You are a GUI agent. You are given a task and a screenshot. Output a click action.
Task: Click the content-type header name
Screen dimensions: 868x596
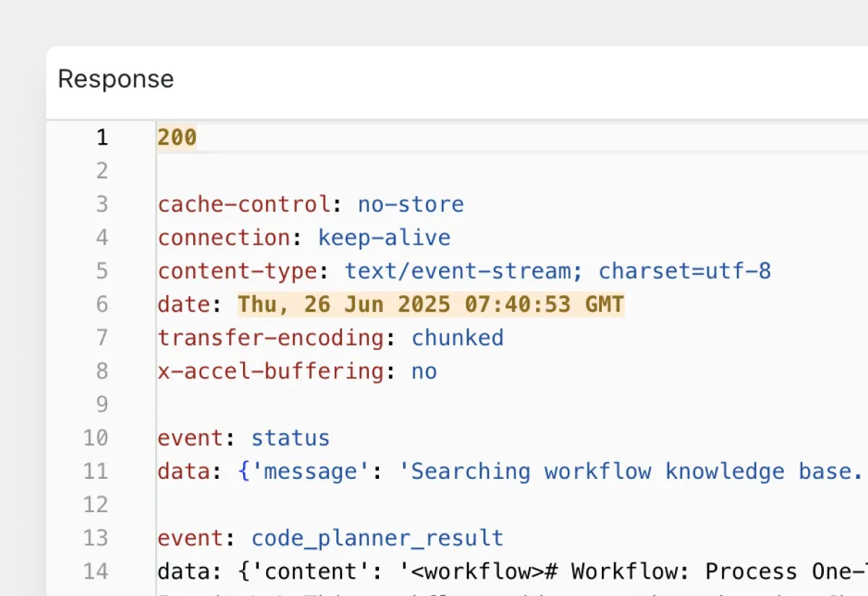[x=237, y=271]
